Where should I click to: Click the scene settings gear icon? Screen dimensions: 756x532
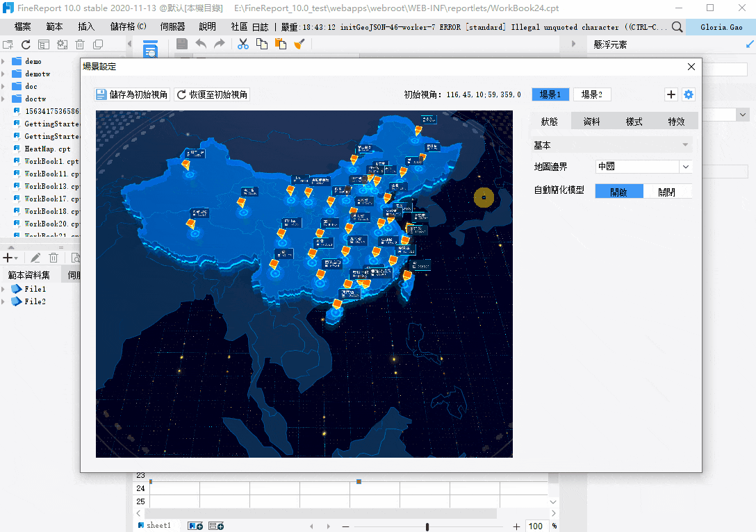tap(688, 95)
